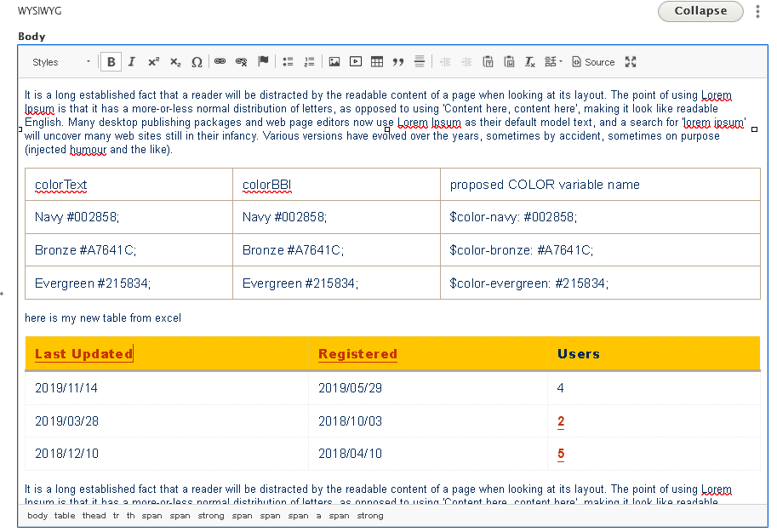Open the Language dropdown in toolbar
This screenshot has width=777, height=532.
pyautogui.click(x=553, y=62)
